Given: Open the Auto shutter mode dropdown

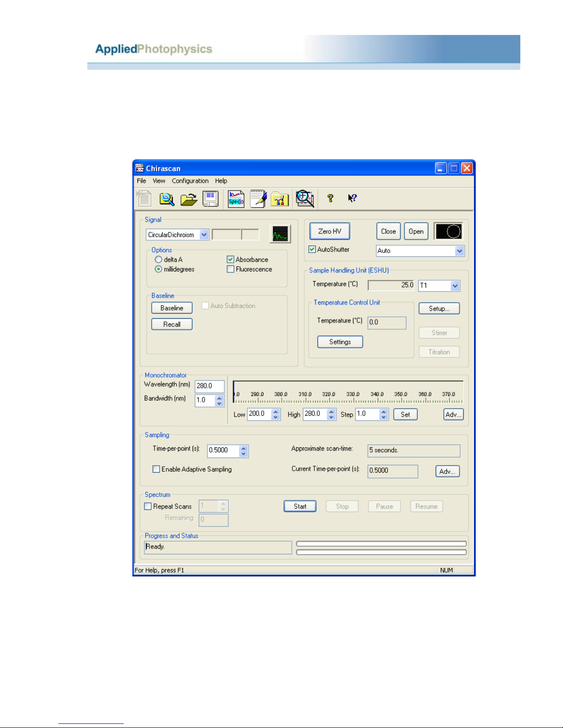Looking at the screenshot, I should [x=459, y=251].
